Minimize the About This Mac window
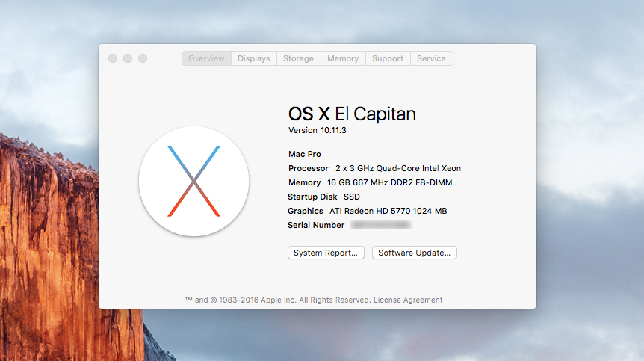The height and width of the screenshot is (361, 644). point(128,58)
